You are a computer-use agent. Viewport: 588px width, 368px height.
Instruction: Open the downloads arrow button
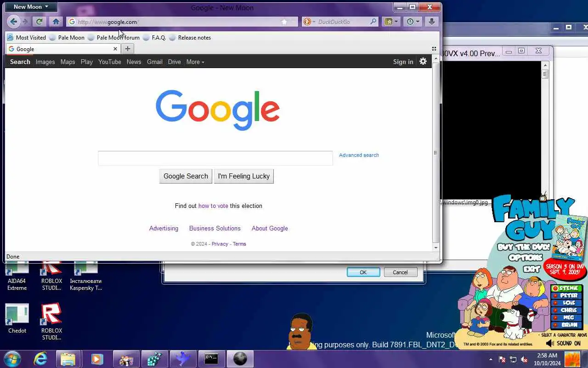click(431, 22)
